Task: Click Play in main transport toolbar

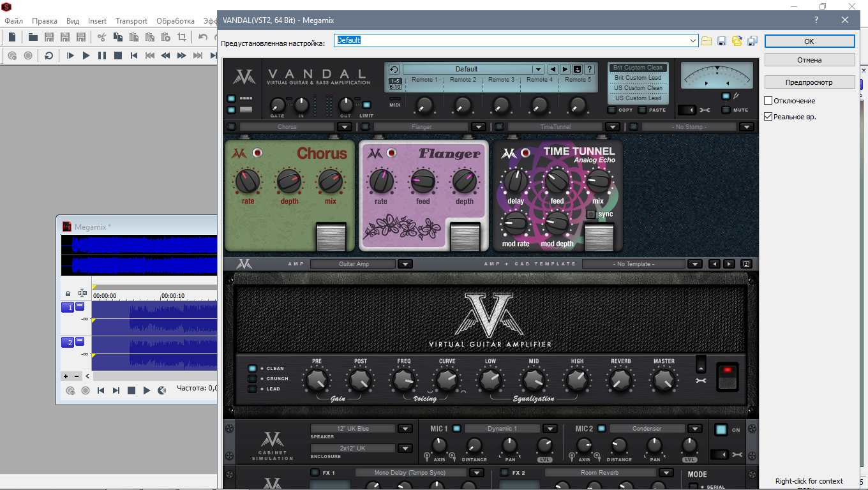Action: click(86, 56)
